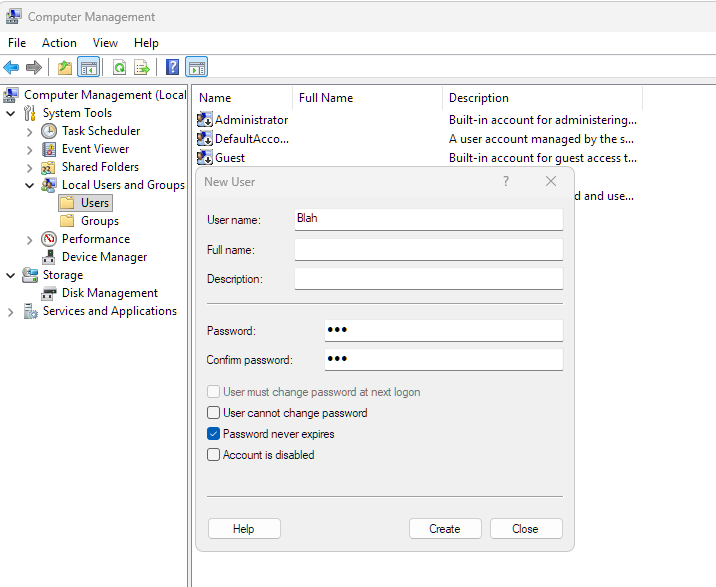Open the Help menu
Viewport: 716px width, 587px height.
pyautogui.click(x=146, y=43)
